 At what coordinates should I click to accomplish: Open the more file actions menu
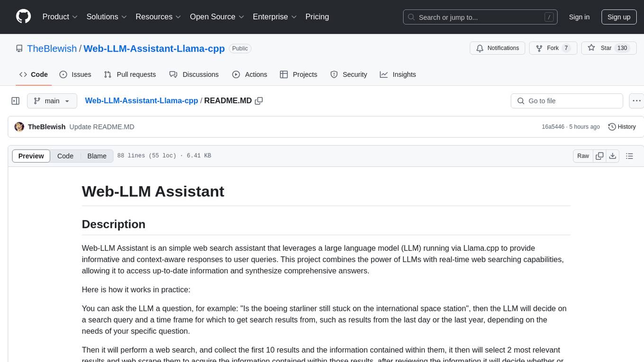pyautogui.click(x=636, y=101)
